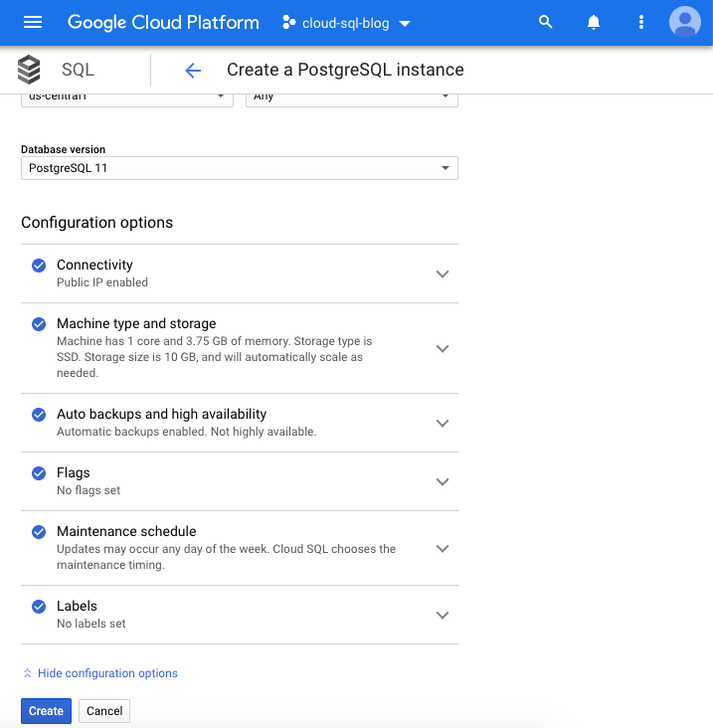Image resolution: width=713 pixels, height=728 pixels.
Task: Click the double-chevron collapse icon
Action: click(27, 673)
